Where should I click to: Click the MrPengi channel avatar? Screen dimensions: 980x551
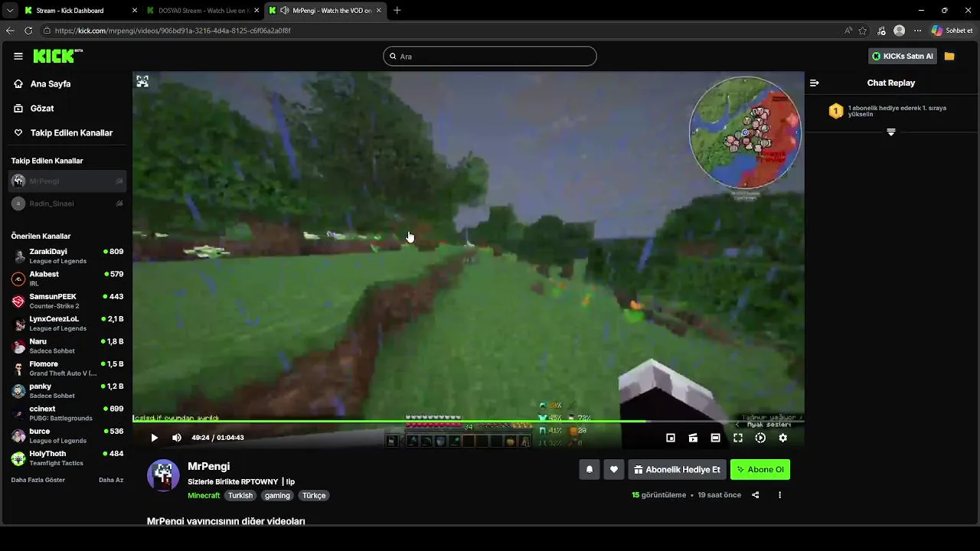[163, 475]
